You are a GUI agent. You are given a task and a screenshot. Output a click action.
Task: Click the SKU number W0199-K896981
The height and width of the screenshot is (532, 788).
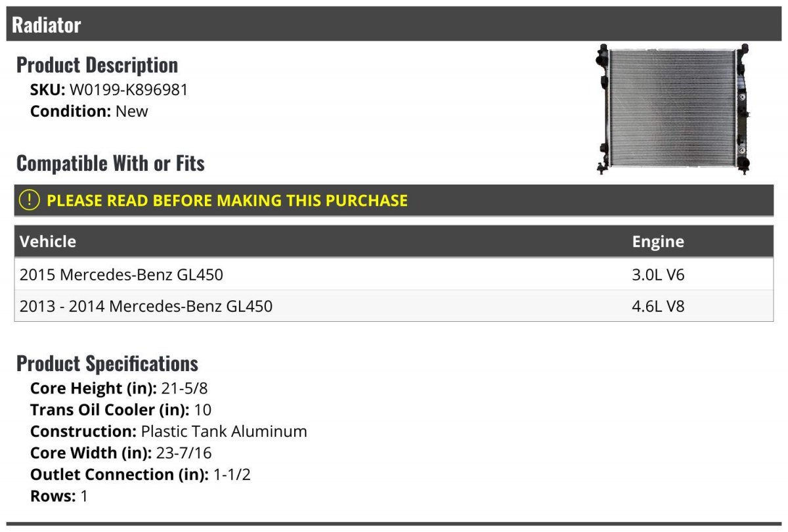coord(129,90)
